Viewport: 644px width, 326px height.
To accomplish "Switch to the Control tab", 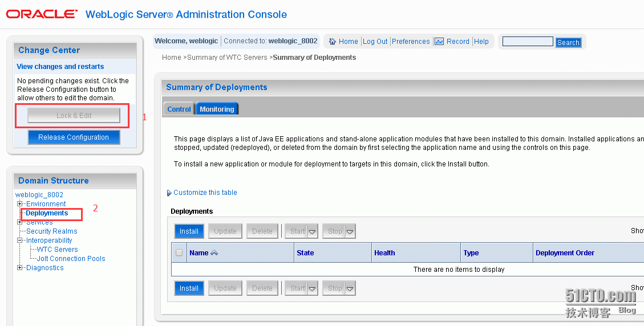I will (x=179, y=109).
